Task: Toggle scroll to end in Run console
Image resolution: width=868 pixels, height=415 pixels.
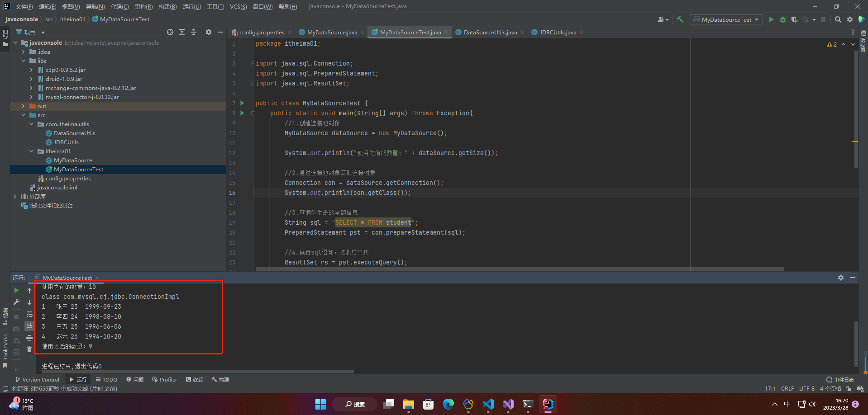Action: click(29, 326)
